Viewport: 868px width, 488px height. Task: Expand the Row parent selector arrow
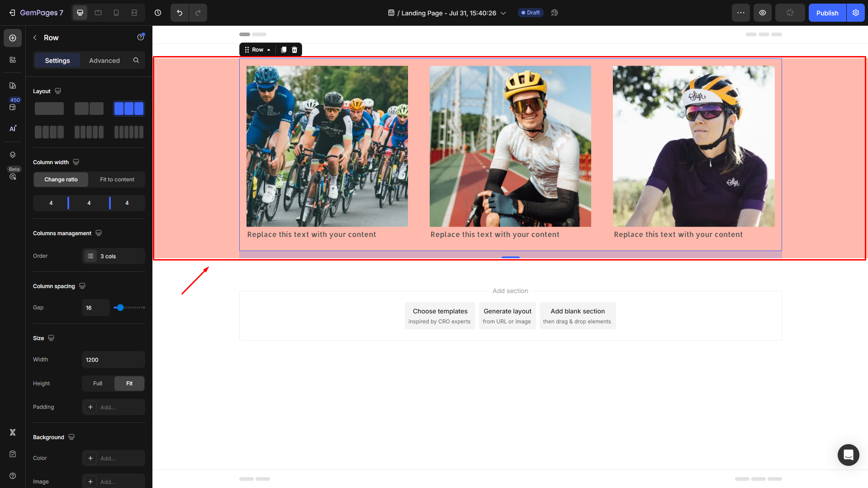[269, 50]
